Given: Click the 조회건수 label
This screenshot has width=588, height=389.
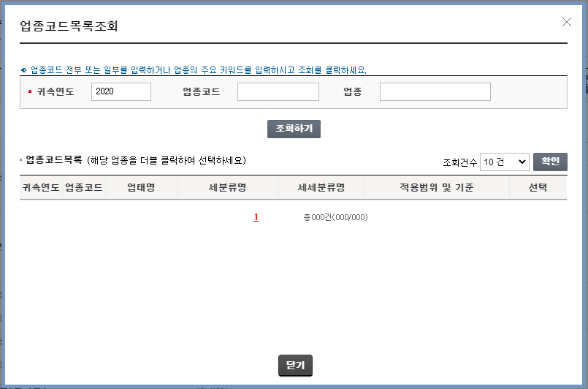Looking at the screenshot, I should 459,162.
